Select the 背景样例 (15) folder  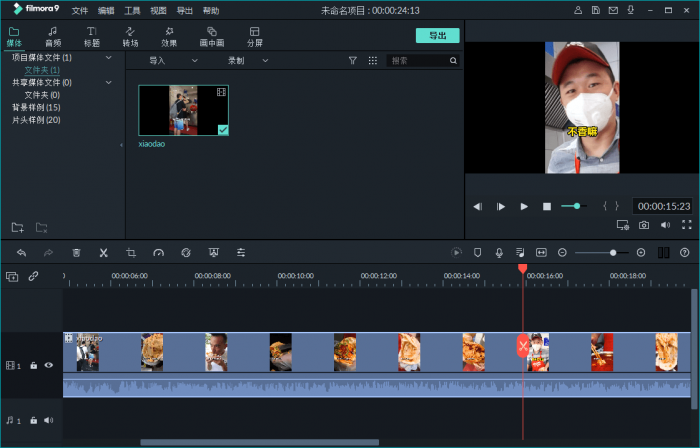click(x=36, y=107)
